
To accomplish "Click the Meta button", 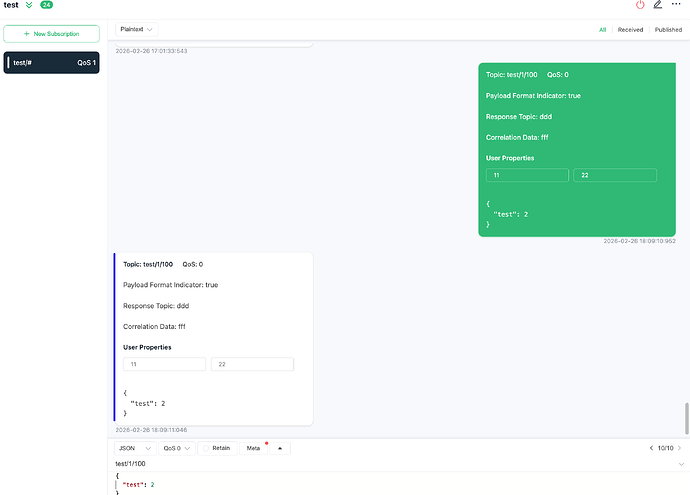I will click(254, 448).
